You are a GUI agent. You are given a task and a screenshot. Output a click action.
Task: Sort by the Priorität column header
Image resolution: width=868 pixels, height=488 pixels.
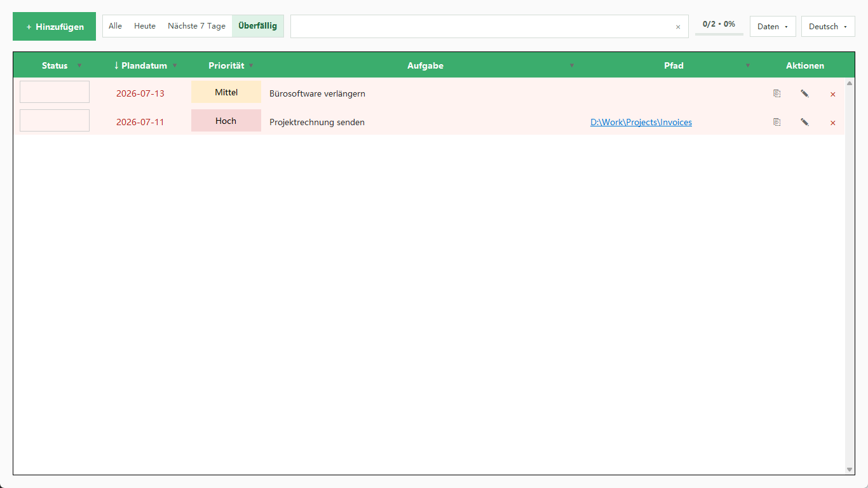pos(226,65)
